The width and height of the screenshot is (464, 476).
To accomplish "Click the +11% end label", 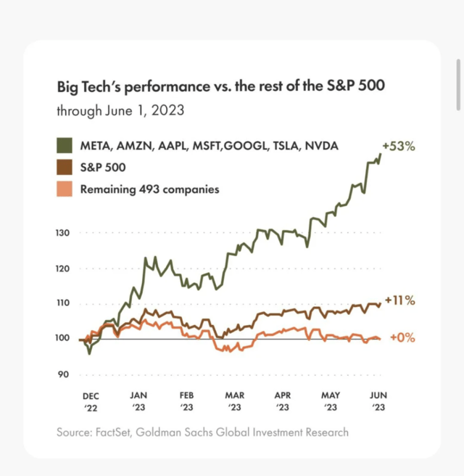I will click(x=399, y=300).
